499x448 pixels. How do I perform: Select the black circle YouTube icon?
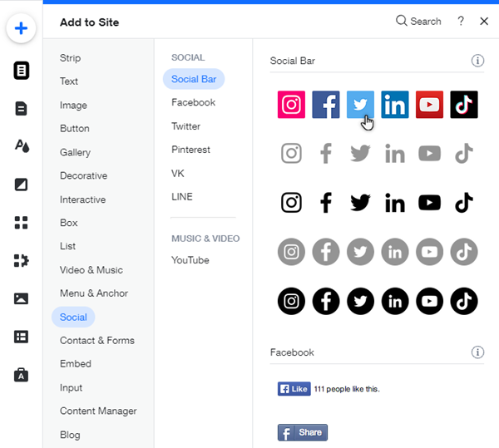pyautogui.click(x=429, y=301)
